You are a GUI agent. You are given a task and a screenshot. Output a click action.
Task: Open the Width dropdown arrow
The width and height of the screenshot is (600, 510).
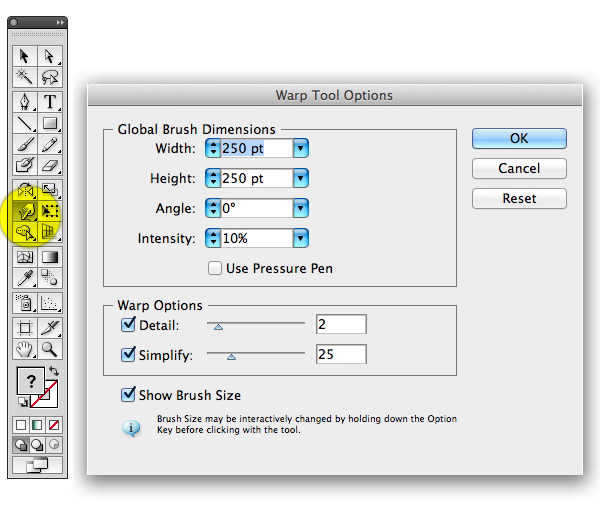pos(300,149)
